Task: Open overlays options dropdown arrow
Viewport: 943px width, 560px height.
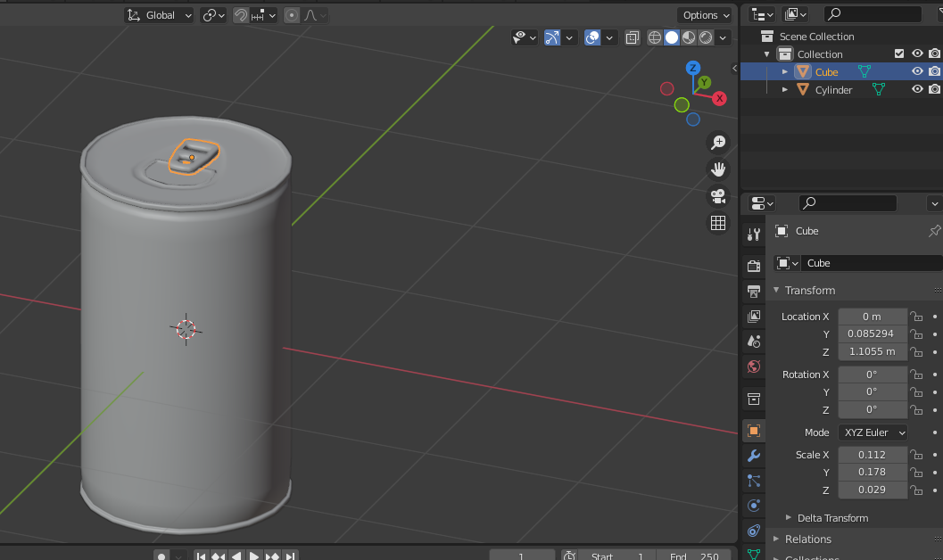Action: click(609, 37)
